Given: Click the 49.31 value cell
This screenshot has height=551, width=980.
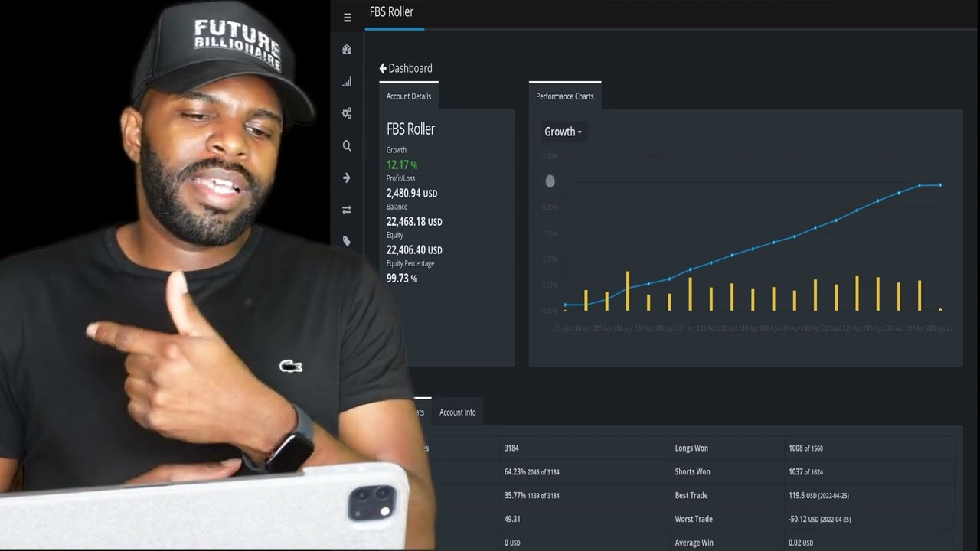Looking at the screenshot, I should coord(512,520).
